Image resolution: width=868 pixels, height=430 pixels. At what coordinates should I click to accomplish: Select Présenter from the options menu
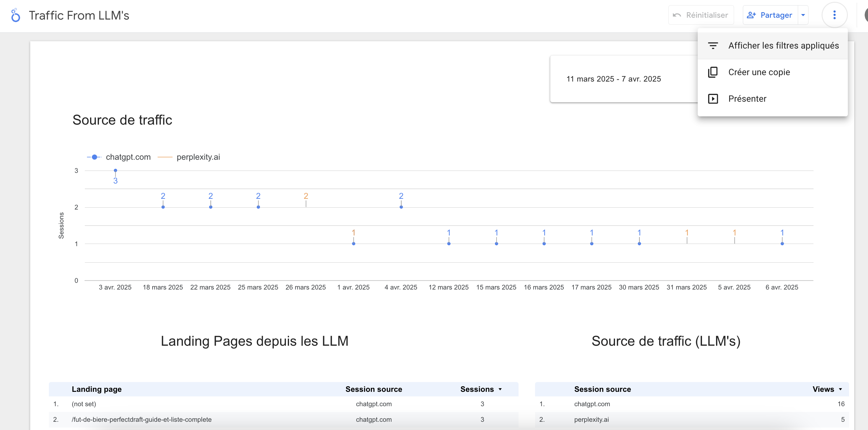click(x=772, y=99)
